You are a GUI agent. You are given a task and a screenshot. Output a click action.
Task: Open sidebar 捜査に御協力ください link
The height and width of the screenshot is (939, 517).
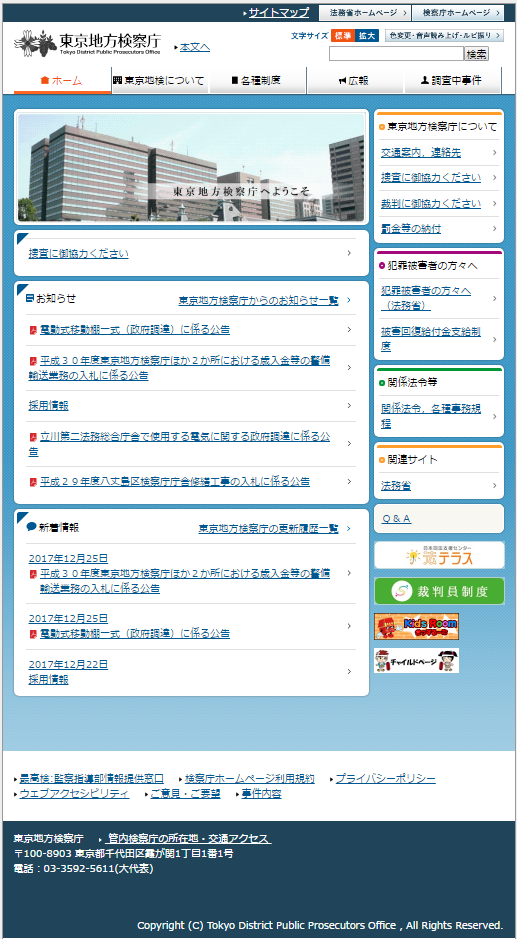pos(431,178)
